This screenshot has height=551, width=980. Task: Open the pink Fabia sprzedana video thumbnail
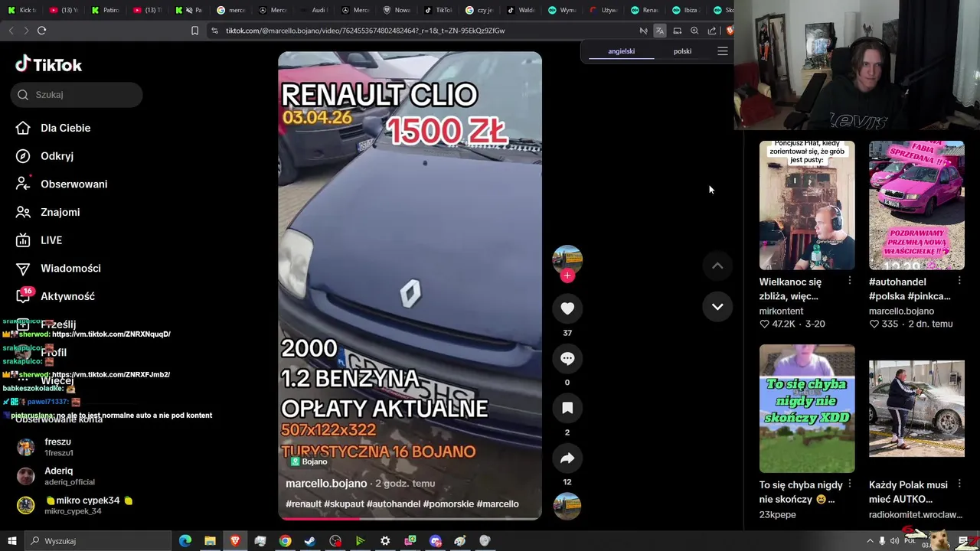tap(916, 205)
